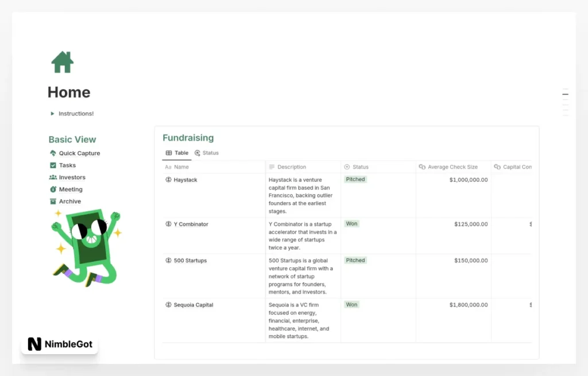This screenshot has width=588, height=376.
Task: Open the Fundraising page title link
Action: click(188, 138)
